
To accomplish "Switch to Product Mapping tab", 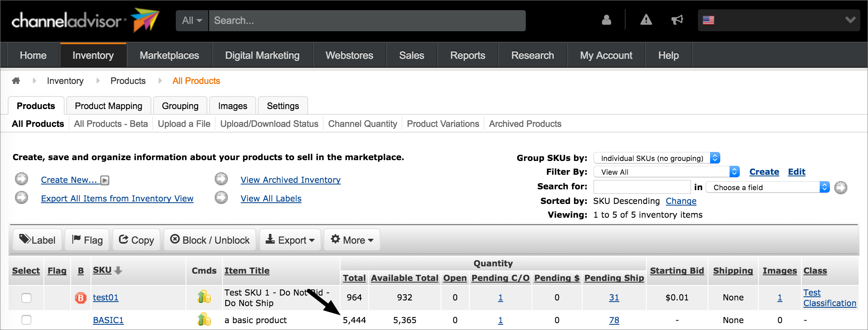I will point(108,106).
